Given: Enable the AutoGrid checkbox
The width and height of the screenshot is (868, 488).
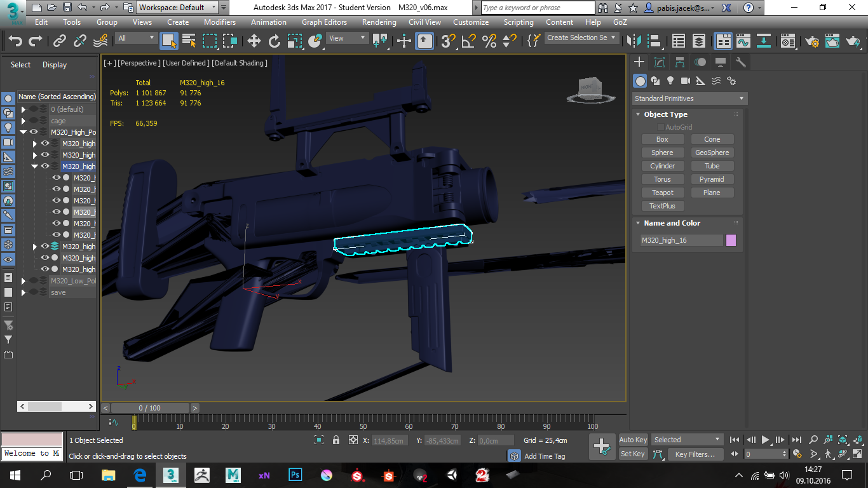Looking at the screenshot, I should point(661,127).
